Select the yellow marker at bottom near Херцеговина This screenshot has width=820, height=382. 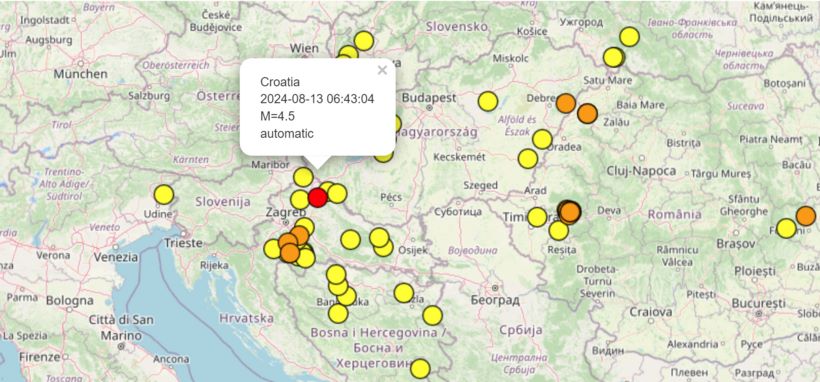[x=420, y=368]
